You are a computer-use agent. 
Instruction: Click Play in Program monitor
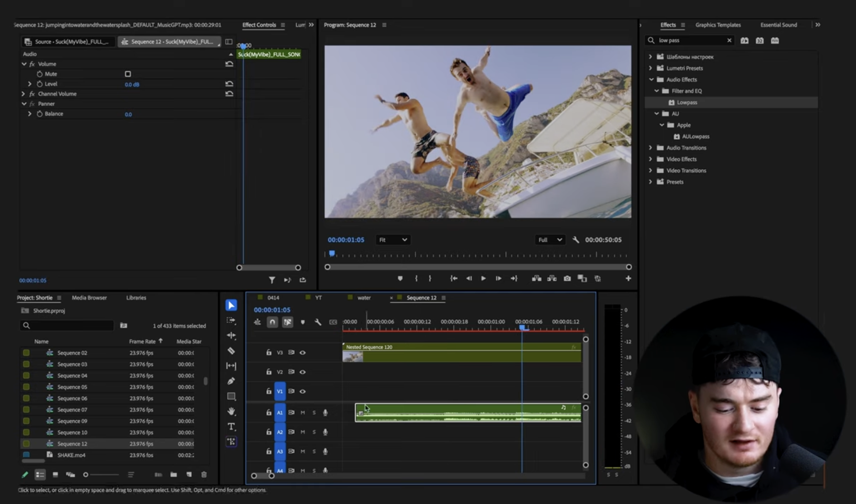point(483,278)
